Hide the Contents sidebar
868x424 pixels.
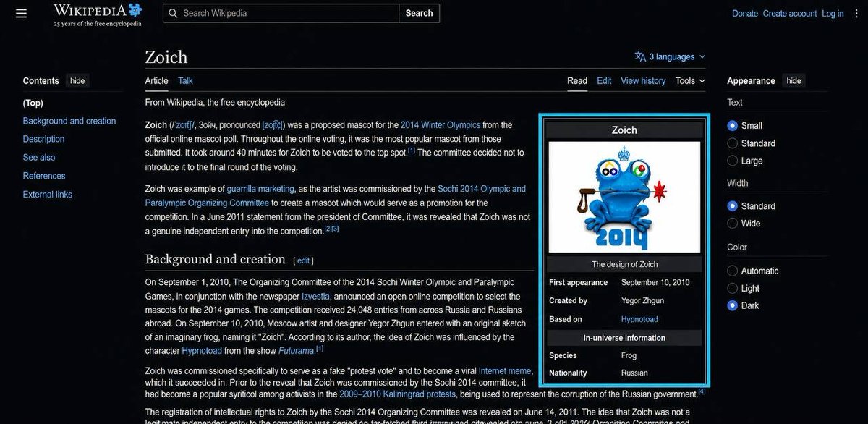pos(77,81)
